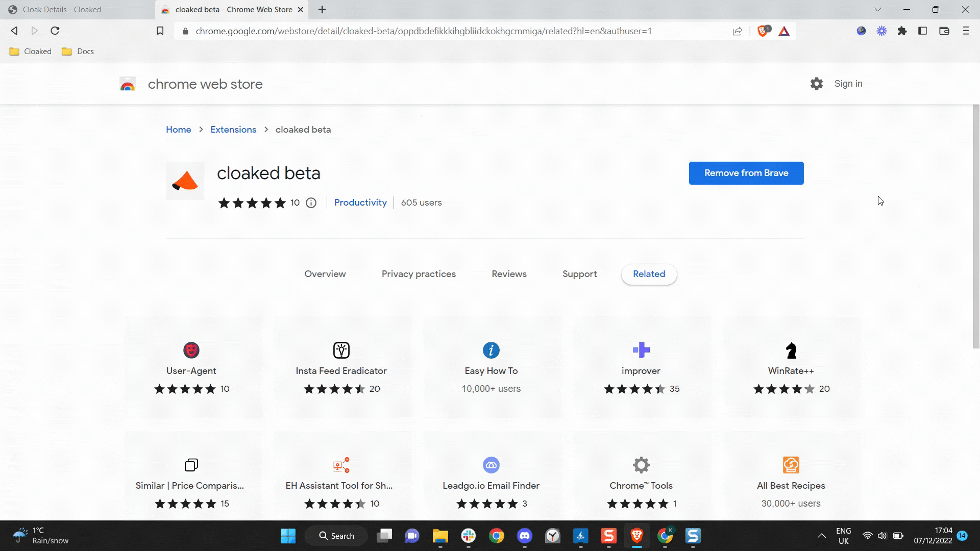
Task: Open the extensions puzzle piece menu
Action: 902,31
